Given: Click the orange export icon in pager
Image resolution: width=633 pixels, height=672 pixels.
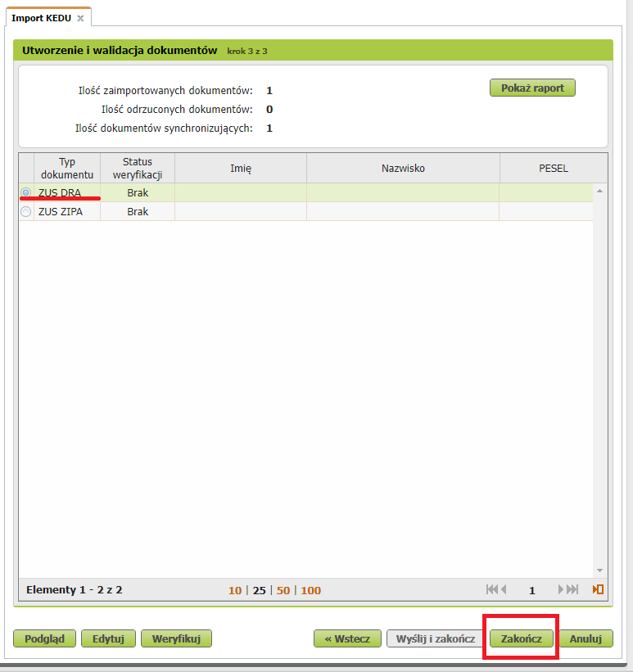Looking at the screenshot, I should click(598, 589).
